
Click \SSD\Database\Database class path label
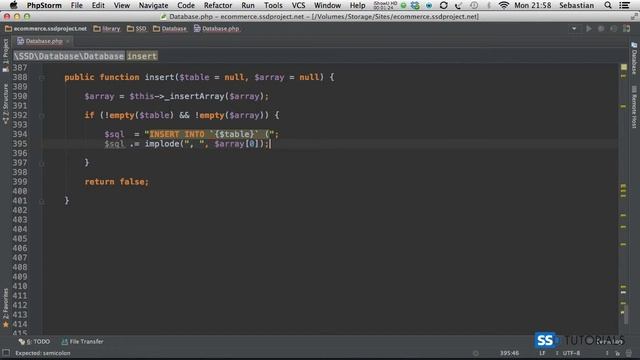[69, 56]
